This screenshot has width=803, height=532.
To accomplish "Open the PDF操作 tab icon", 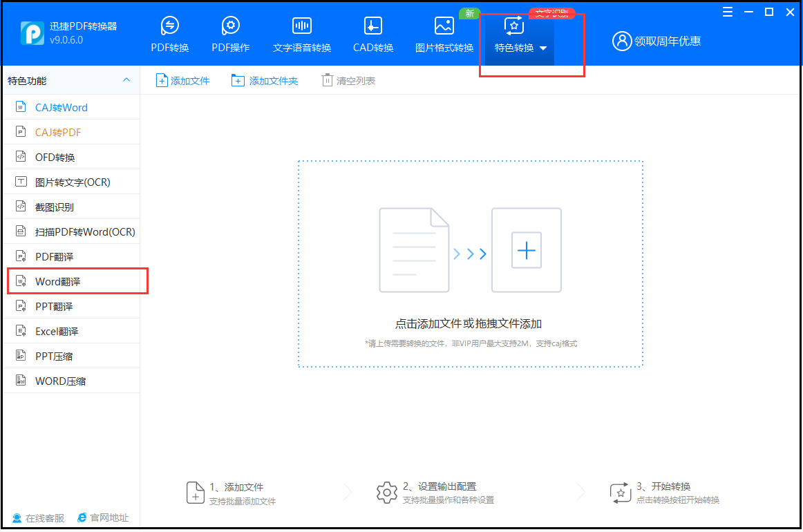I will 230,26.
